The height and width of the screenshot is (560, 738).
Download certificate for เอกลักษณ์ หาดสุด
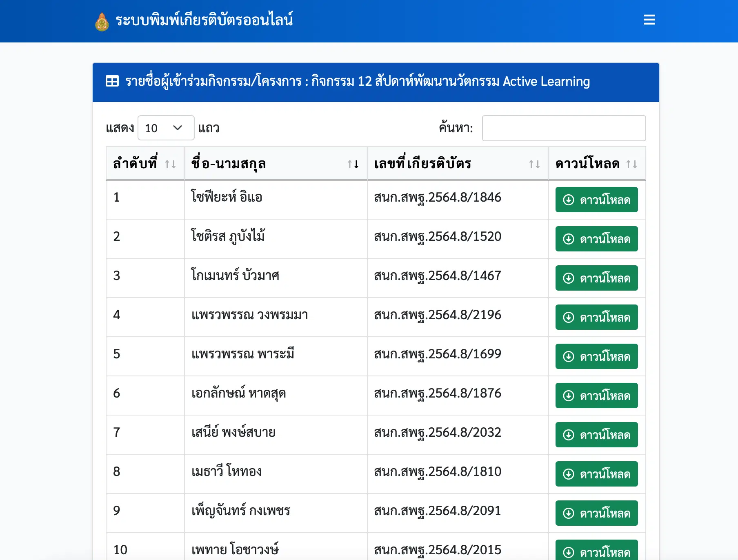[596, 396]
